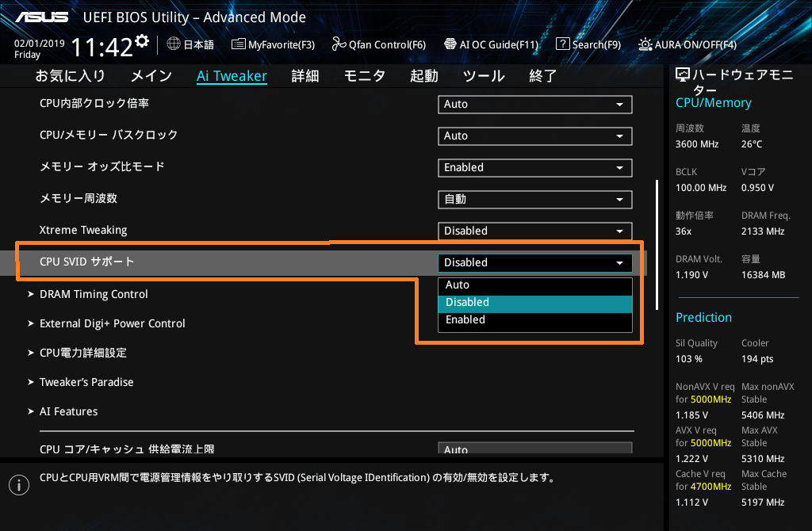Click the Xtreme Tweaking label
Viewport: 812px width, 531px height.
click(x=83, y=230)
